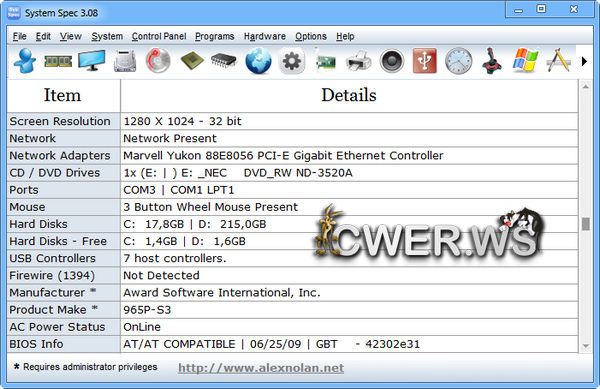
Task: Select the Hard Disks row label
Action: click(38, 224)
